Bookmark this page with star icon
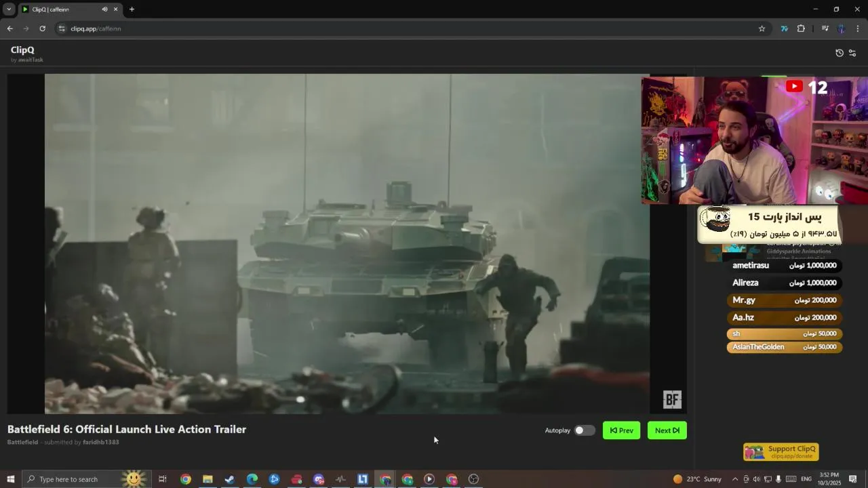Image resolution: width=868 pixels, height=488 pixels. tap(762, 28)
